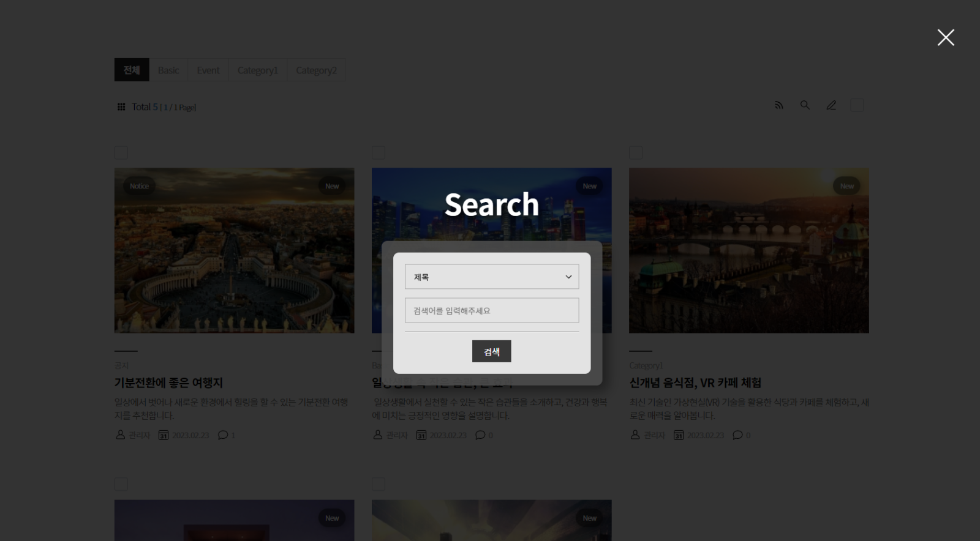
Task: Open the 제목 search field dropdown
Action: pyautogui.click(x=492, y=277)
